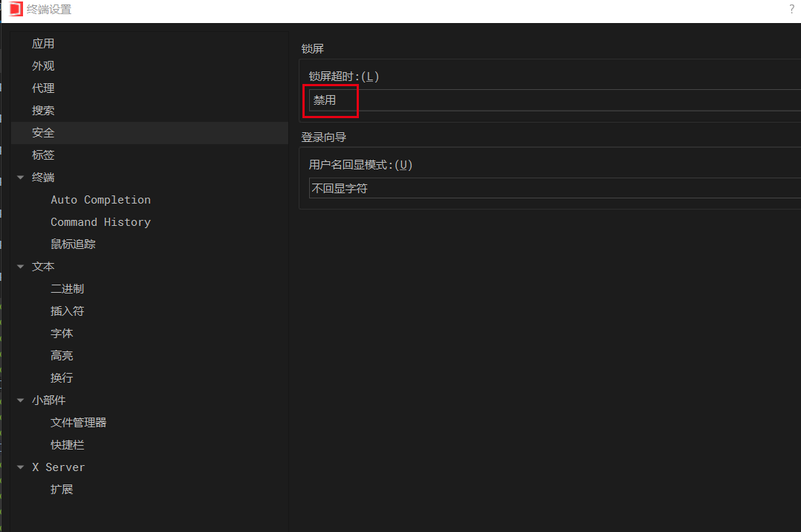Click the red app icon in title bar
This screenshot has width=801, height=532.
click(x=16, y=9)
